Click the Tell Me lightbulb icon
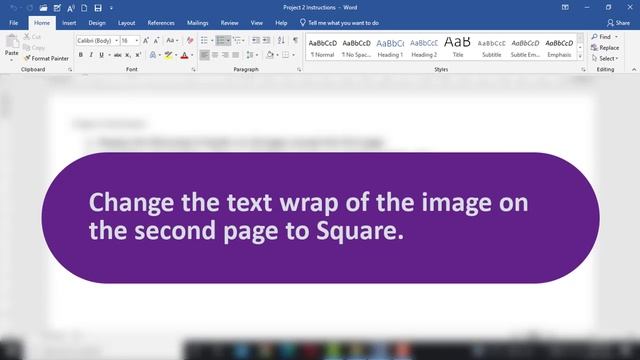This screenshot has height=360, width=640. 302,23
